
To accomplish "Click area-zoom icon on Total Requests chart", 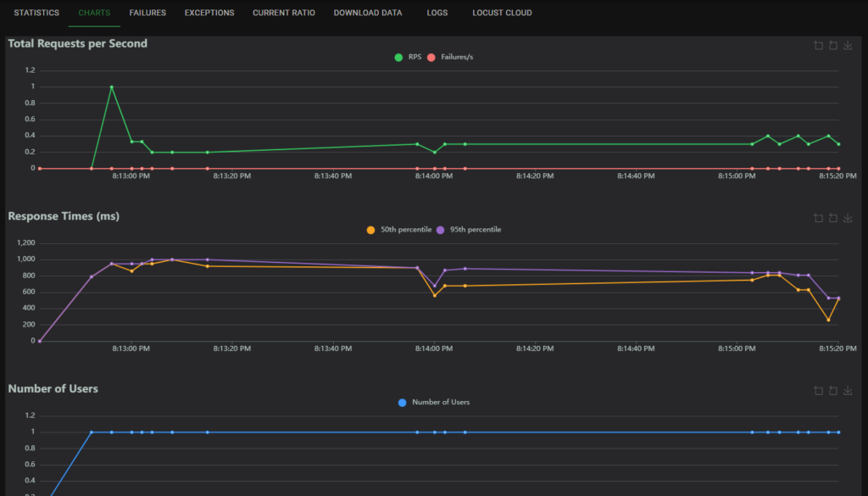I will pos(818,46).
